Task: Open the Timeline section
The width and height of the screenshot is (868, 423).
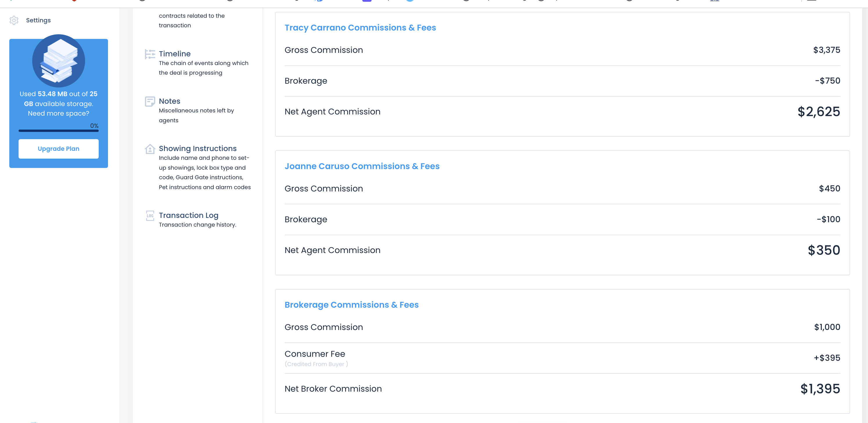Action: tap(174, 54)
